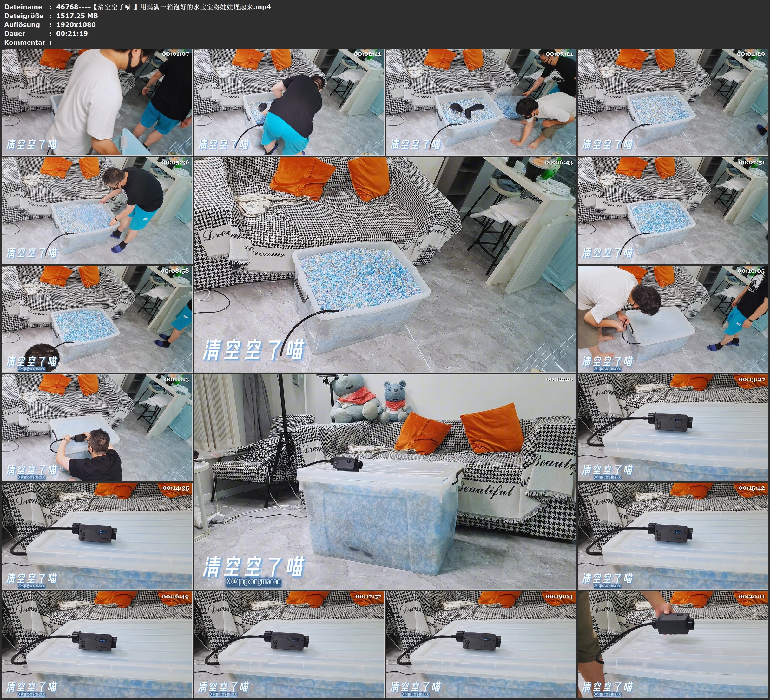Click the thumbnail at 00:17:57
The height and width of the screenshot is (700, 770).
[x=289, y=644]
